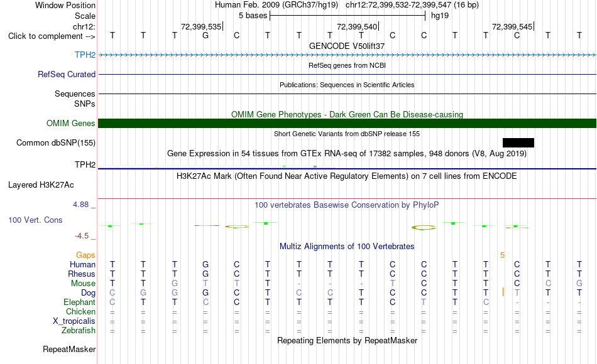Click the Window Position label
597x364 pixels.
[65, 5]
